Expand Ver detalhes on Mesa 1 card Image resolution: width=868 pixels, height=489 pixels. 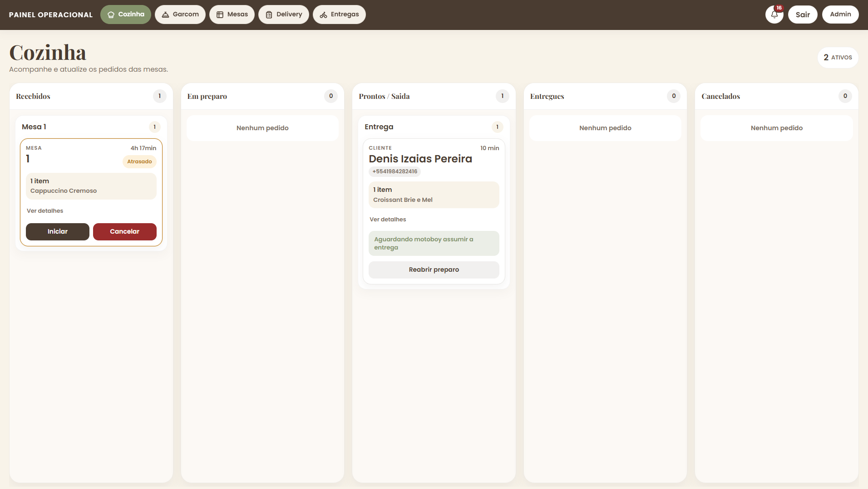pyautogui.click(x=45, y=211)
